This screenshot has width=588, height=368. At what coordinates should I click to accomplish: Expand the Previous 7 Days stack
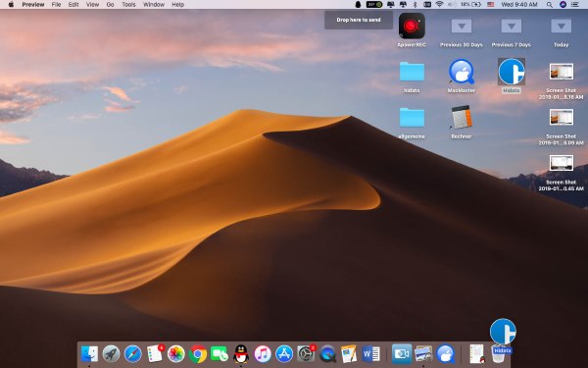pyautogui.click(x=512, y=26)
